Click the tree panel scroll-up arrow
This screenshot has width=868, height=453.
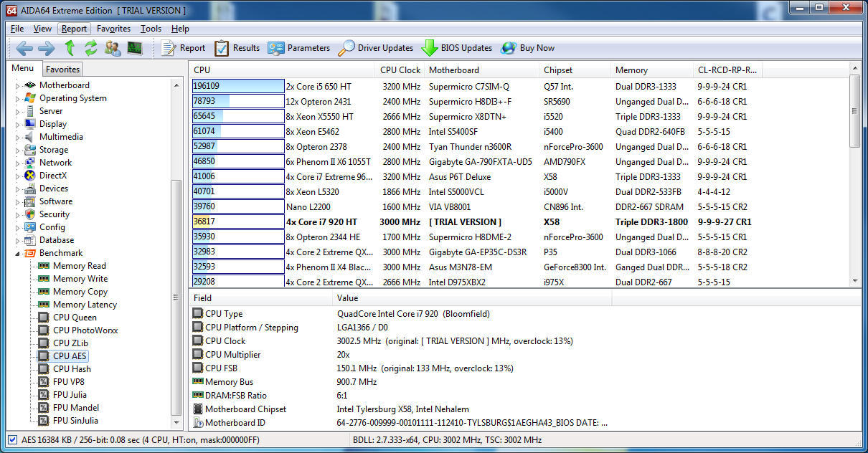point(176,85)
